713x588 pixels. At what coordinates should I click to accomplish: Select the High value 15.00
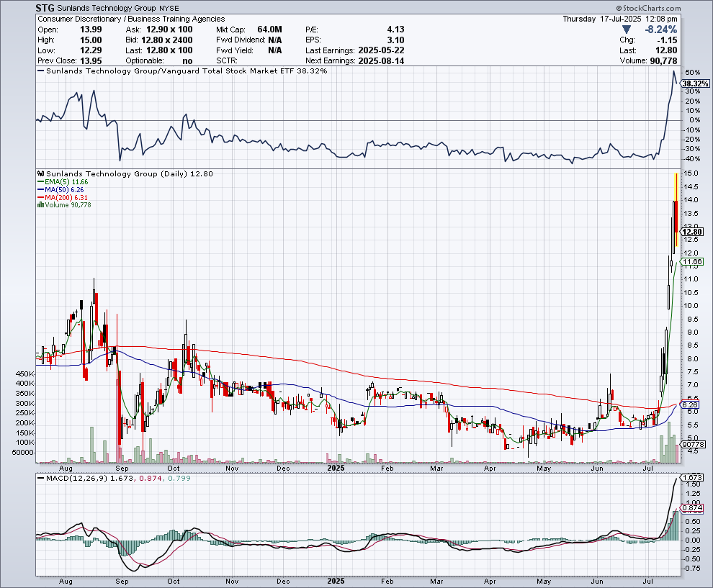91,40
